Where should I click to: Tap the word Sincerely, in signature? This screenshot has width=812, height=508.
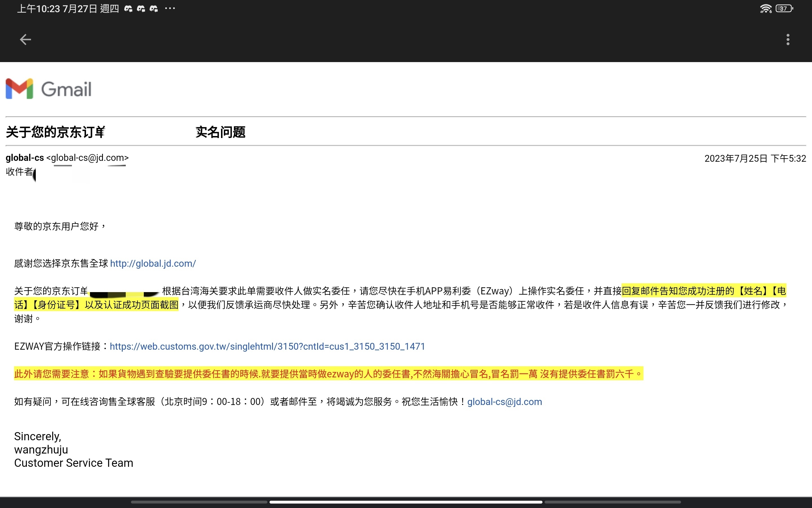point(37,436)
